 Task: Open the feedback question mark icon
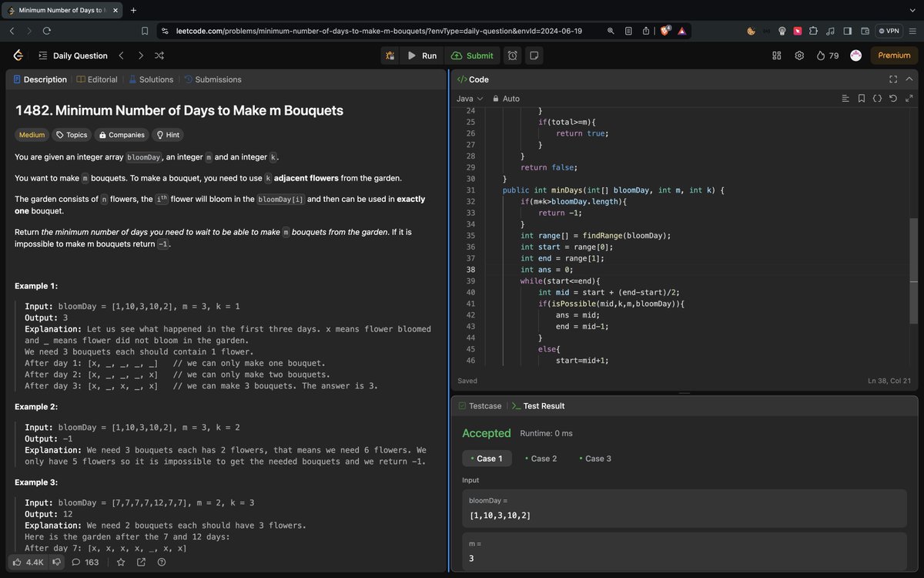(162, 562)
